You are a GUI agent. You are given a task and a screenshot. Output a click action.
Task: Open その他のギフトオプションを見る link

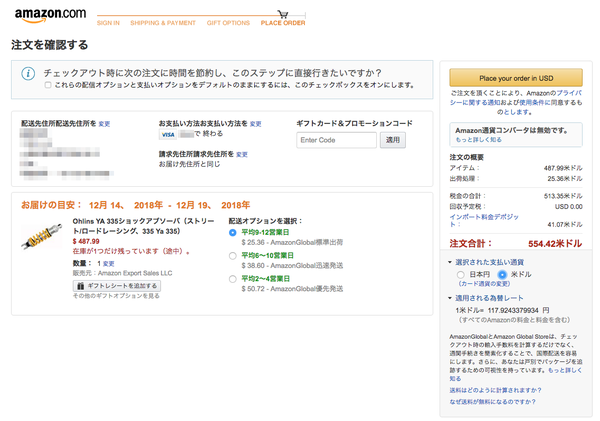tap(116, 295)
